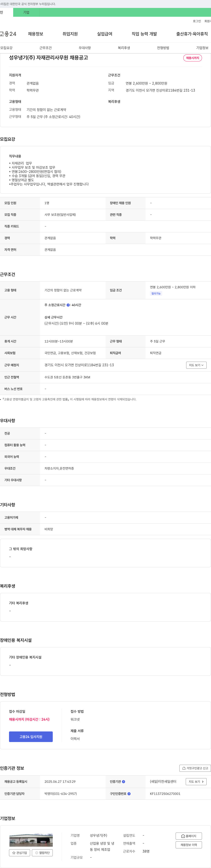Show help icon next to 구인인증번호
The height and width of the screenshot is (868, 211).
point(129,794)
